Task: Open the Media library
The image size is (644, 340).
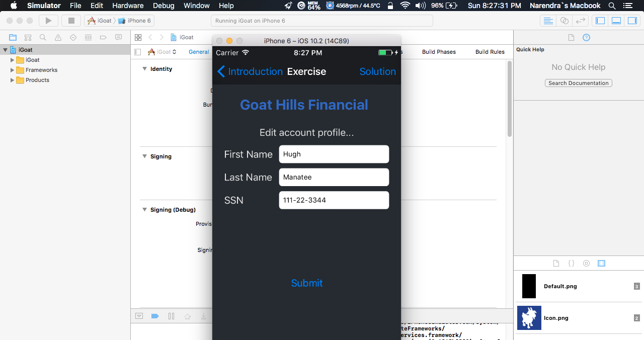Action: tap(601, 263)
